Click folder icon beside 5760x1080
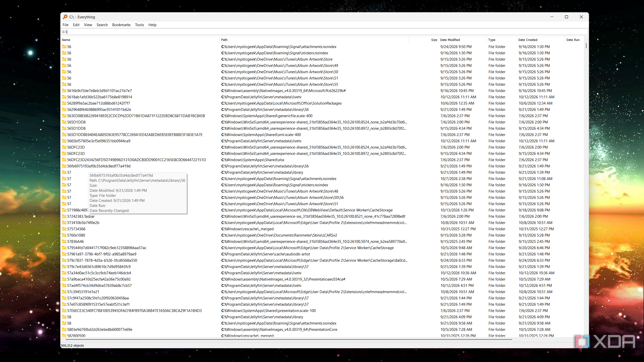Image resolution: width=644 pixels, height=362 pixels. coord(64,235)
